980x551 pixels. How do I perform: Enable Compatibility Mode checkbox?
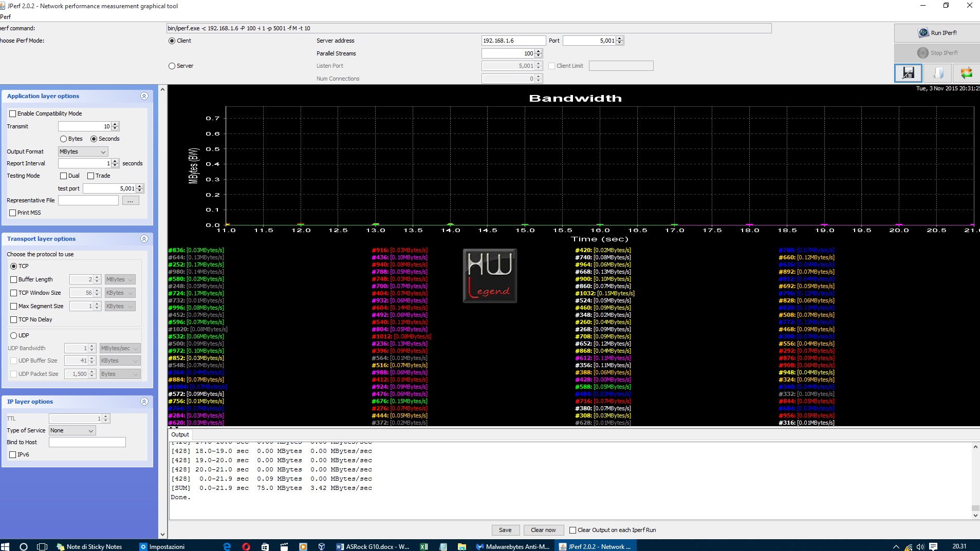coord(13,113)
